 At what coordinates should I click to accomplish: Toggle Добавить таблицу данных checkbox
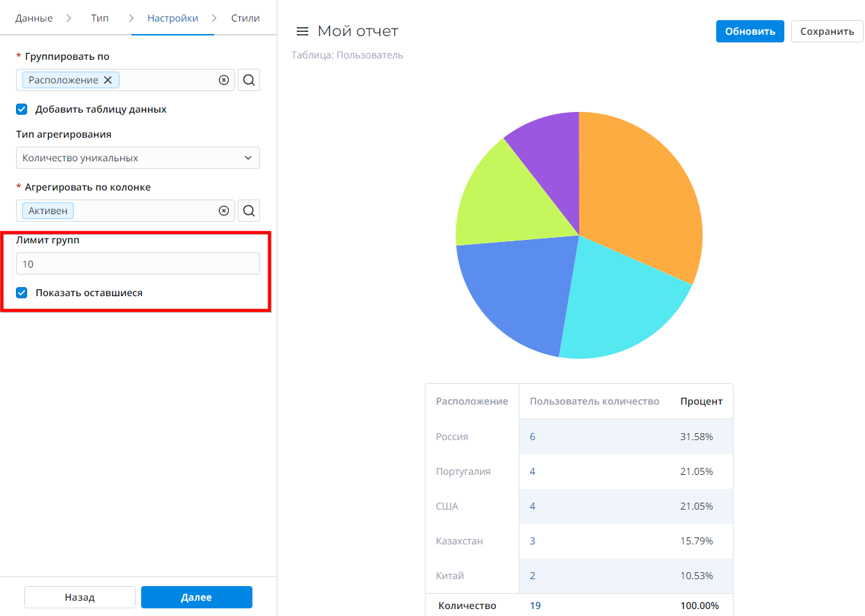(22, 109)
